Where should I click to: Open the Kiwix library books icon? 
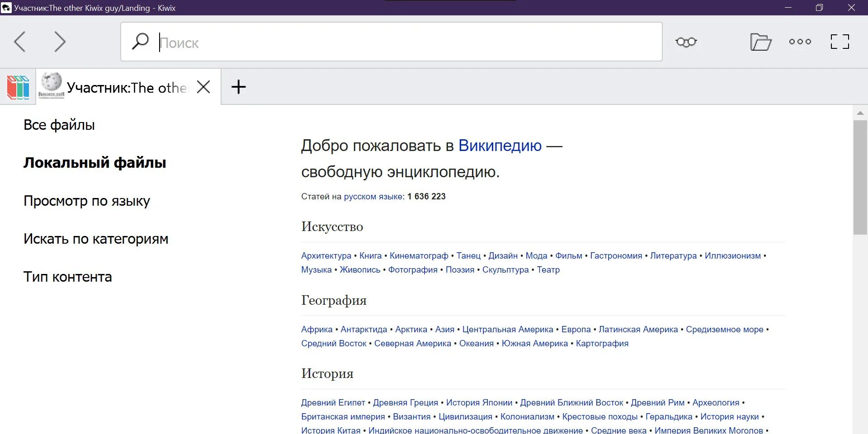18,87
